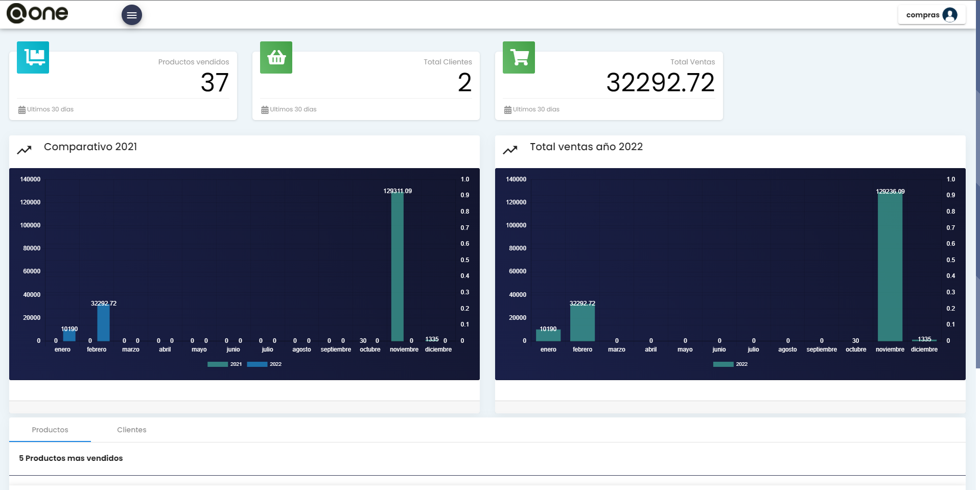Open the compras user dropdown
The height and width of the screenshot is (490, 980).
point(923,15)
